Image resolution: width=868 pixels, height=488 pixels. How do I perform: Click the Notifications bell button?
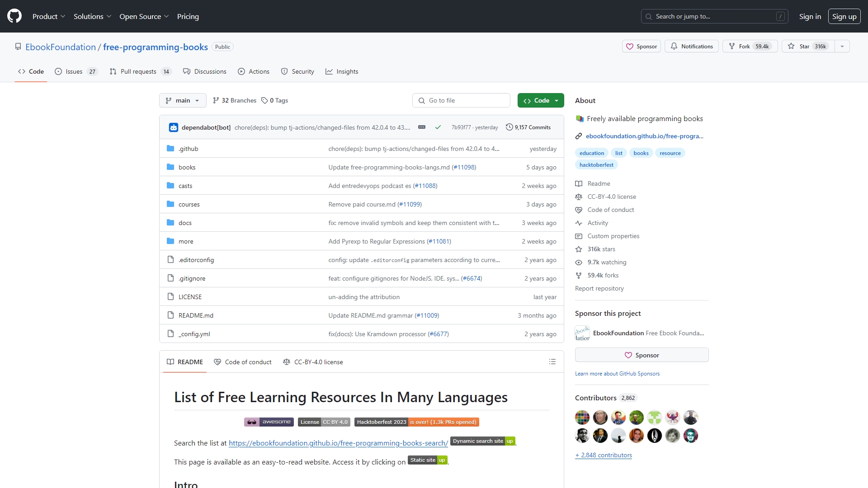(x=691, y=46)
